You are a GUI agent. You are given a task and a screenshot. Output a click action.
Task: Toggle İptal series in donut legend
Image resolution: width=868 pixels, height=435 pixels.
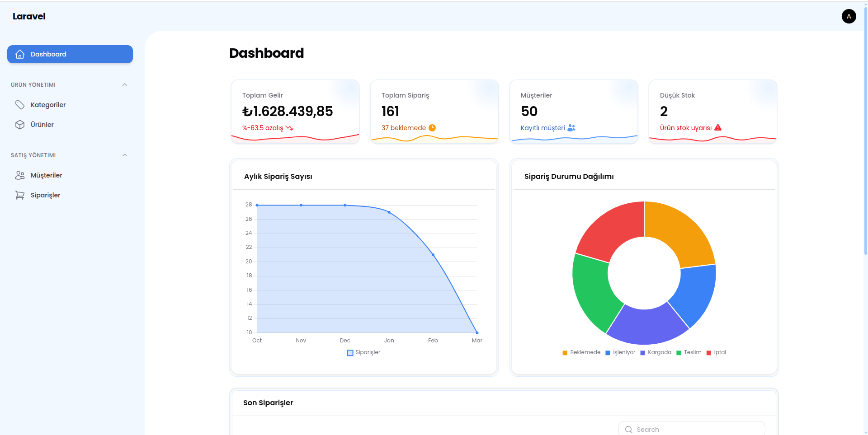coord(716,352)
